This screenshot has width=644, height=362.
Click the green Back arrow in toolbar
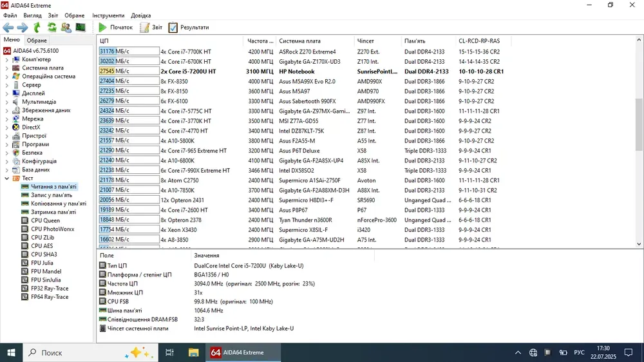point(8,28)
